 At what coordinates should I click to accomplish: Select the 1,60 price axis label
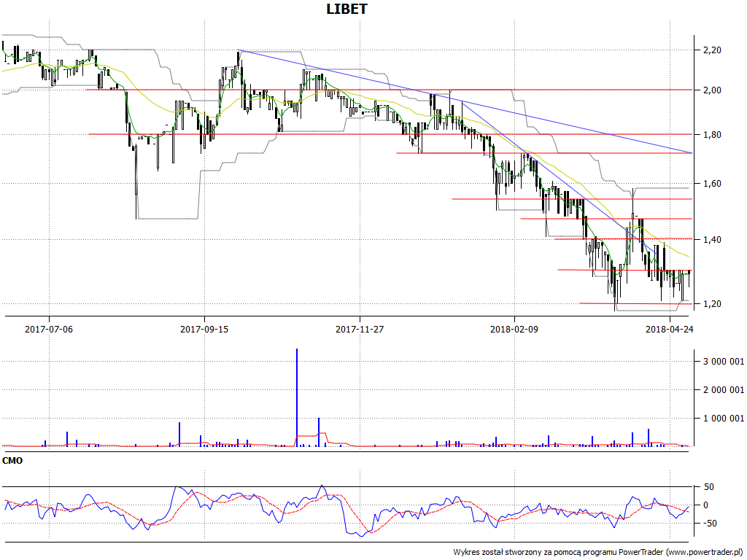coord(712,184)
